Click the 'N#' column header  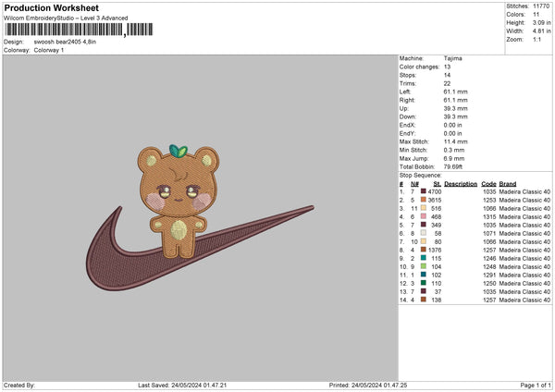414,184
